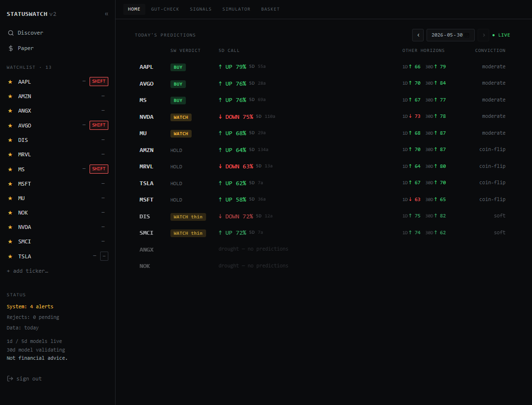Select the MU ticker in predictions table

143,133
